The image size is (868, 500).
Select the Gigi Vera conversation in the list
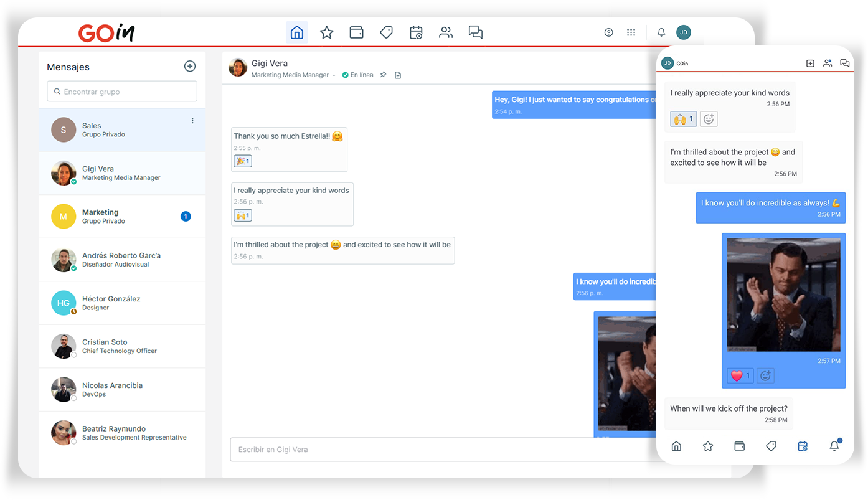tap(122, 173)
